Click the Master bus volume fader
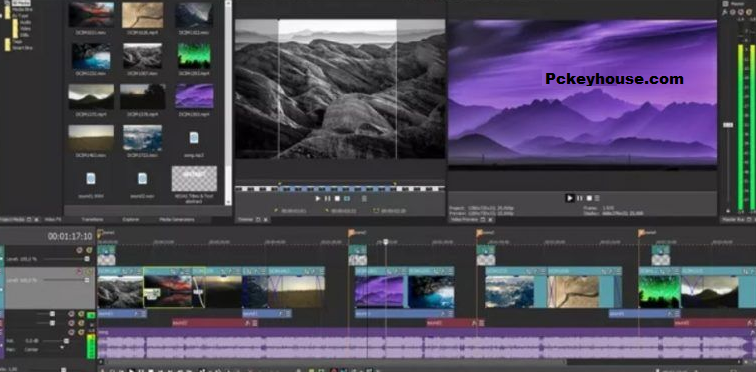This screenshot has width=756, height=372. pyautogui.click(x=728, y=125)
